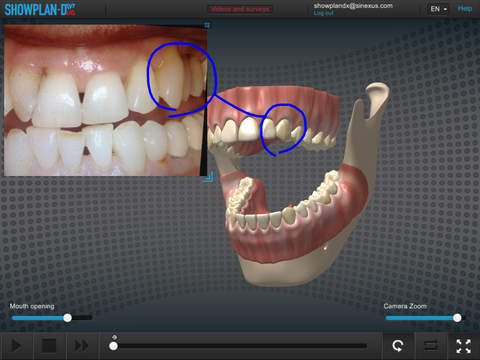The height and width of the screenshot is (360, 480).
Task: Click the reset view rotation icon
Action: 398,346
